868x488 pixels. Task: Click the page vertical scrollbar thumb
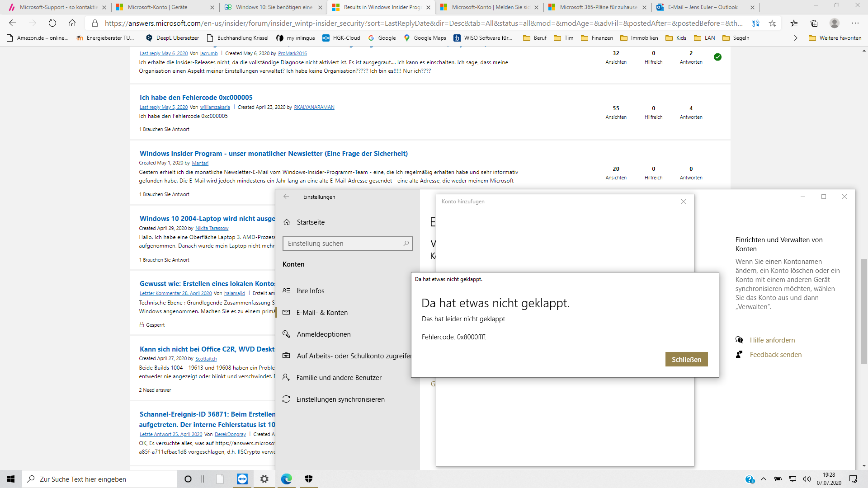864,311
